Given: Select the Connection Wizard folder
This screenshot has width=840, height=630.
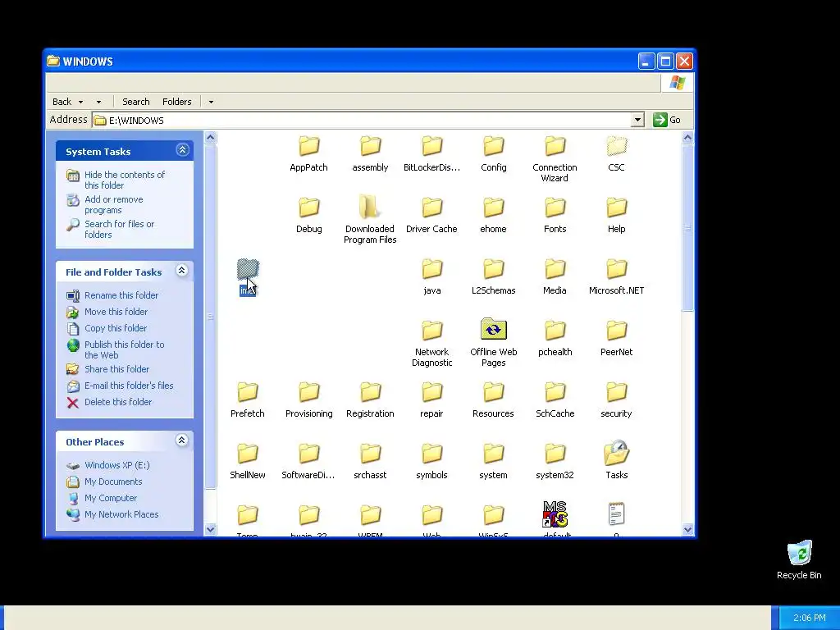Looking at the screenshot, I should [x=555, y=159].
